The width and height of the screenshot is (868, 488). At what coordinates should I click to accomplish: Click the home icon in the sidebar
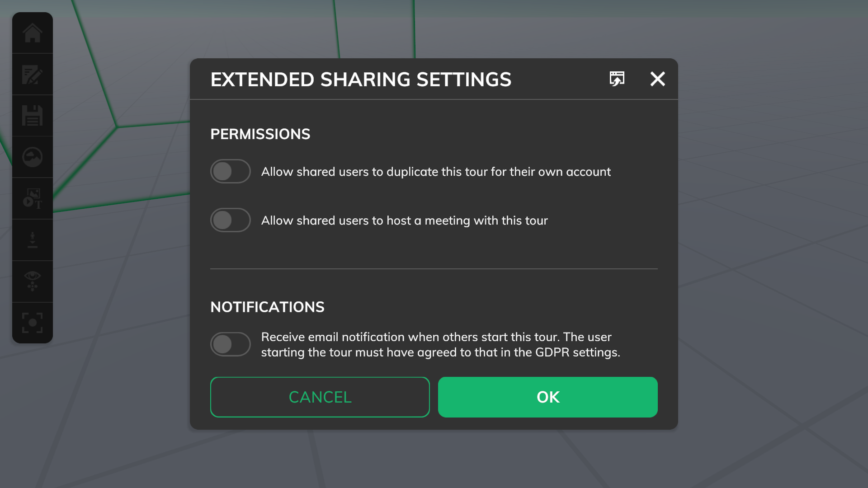pos(32,32)
